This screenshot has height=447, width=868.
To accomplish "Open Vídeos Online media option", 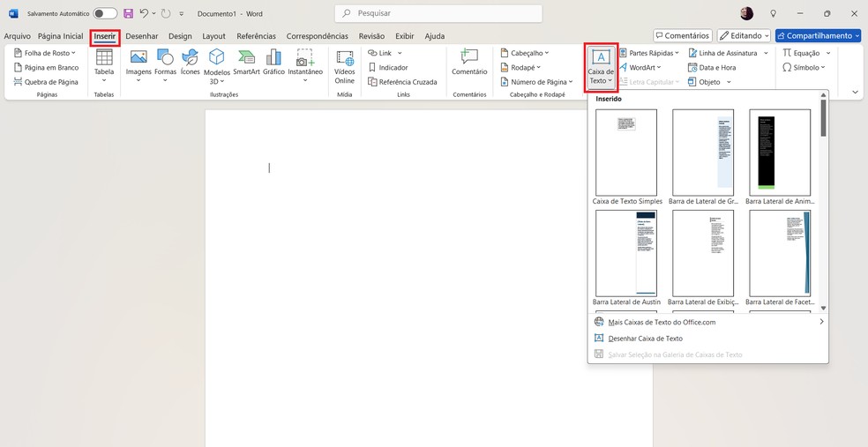I will coord(344,66).
